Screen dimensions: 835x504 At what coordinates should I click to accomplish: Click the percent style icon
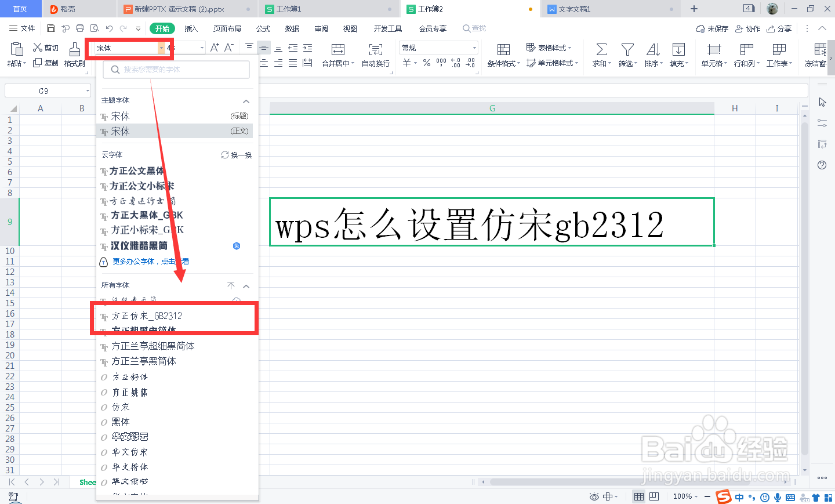[x=427, y=63]
